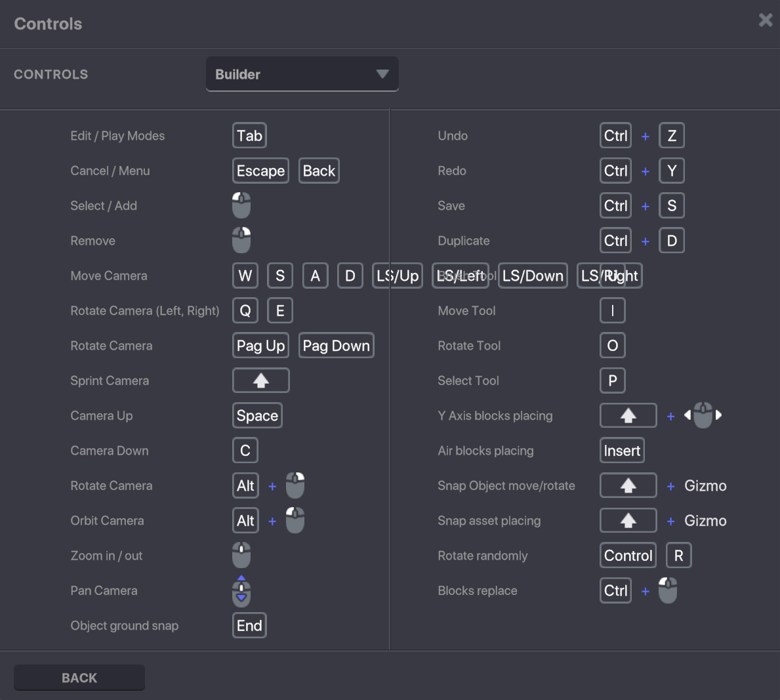Image resolution: width=780 pixels, height=700 pixels.
Task: Click the mouse icon in Orbit Camera row
Action: click(x=295, y=520)
